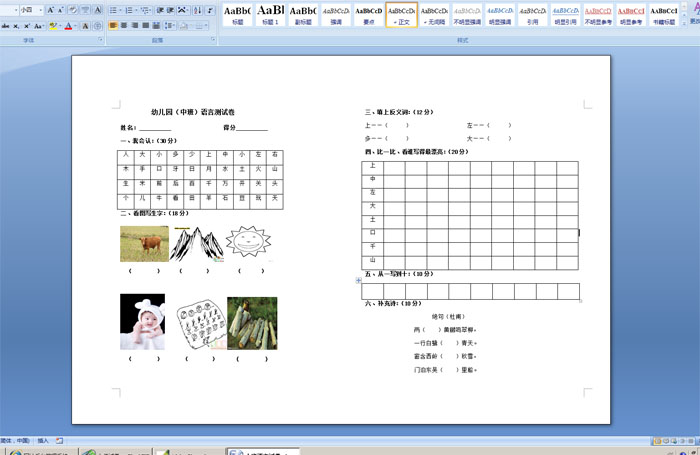The width and height of the screenshot is (700, 455).
Task: Click the bullet list icon
Action: (114, 10)
